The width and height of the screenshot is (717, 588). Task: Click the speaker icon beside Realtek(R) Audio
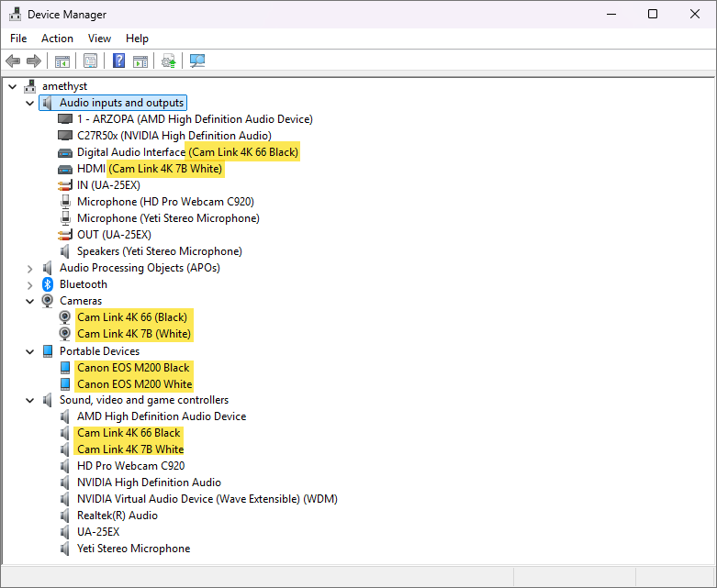pos(65,516)
